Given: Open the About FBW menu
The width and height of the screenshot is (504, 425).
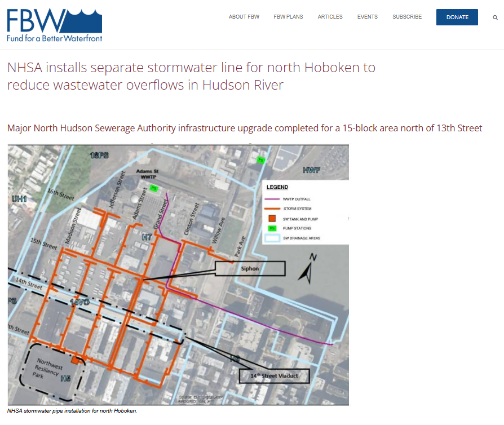Looking at the screenshot, I should (x=244, y=17).
